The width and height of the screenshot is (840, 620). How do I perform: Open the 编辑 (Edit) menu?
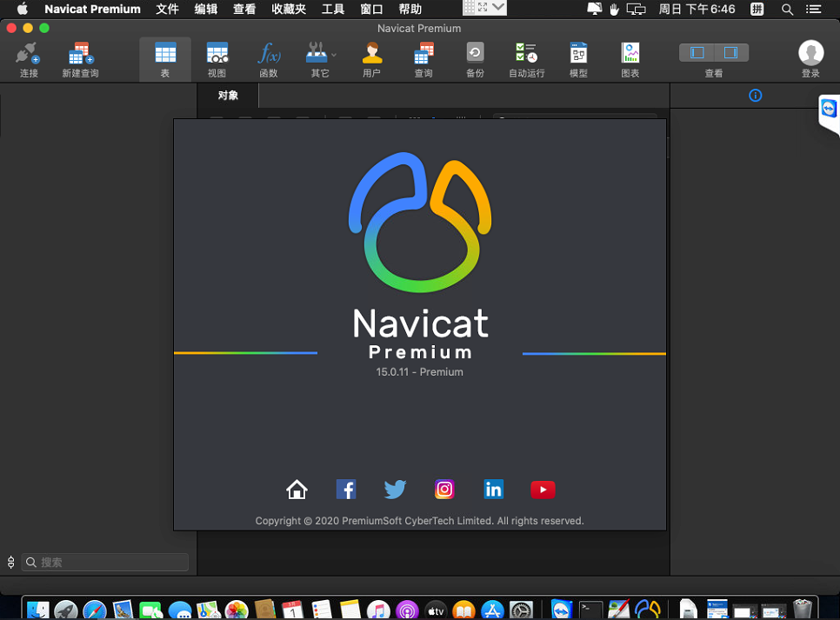tap(206, 9)
